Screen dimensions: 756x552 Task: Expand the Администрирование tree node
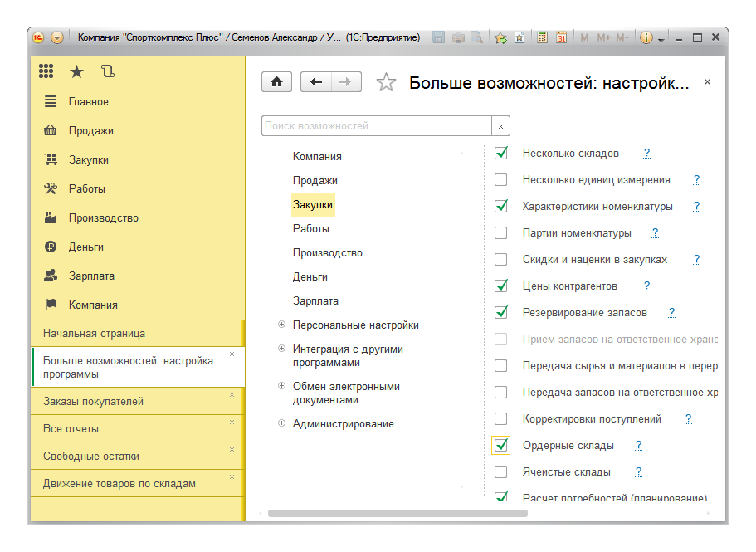coord(282,424)
